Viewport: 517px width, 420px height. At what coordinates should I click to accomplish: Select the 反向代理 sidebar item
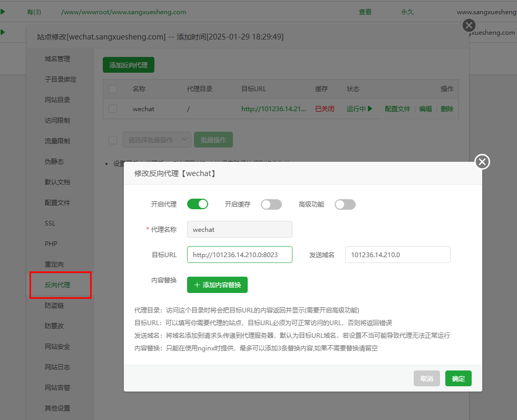coord(57,285)
